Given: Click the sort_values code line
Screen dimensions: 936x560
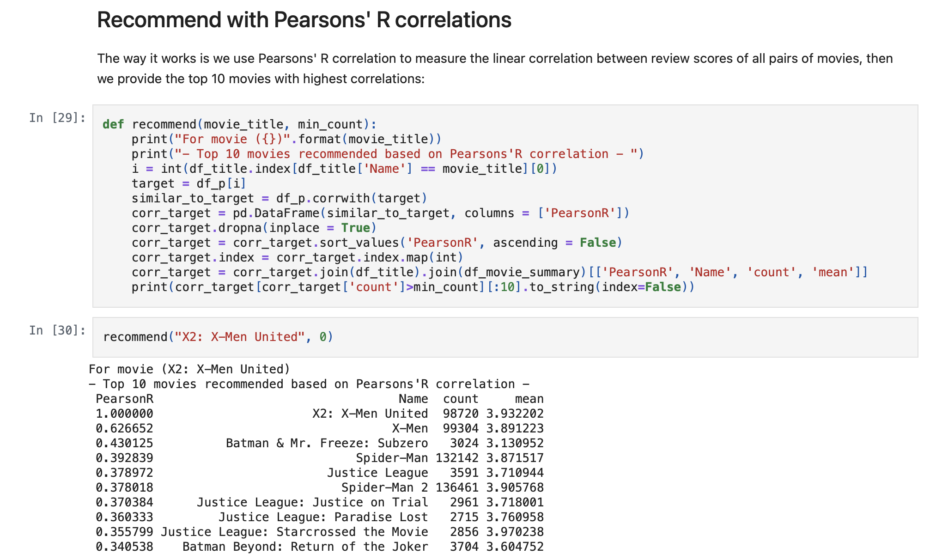Looking at the screenshot, I should click(377, 243).
